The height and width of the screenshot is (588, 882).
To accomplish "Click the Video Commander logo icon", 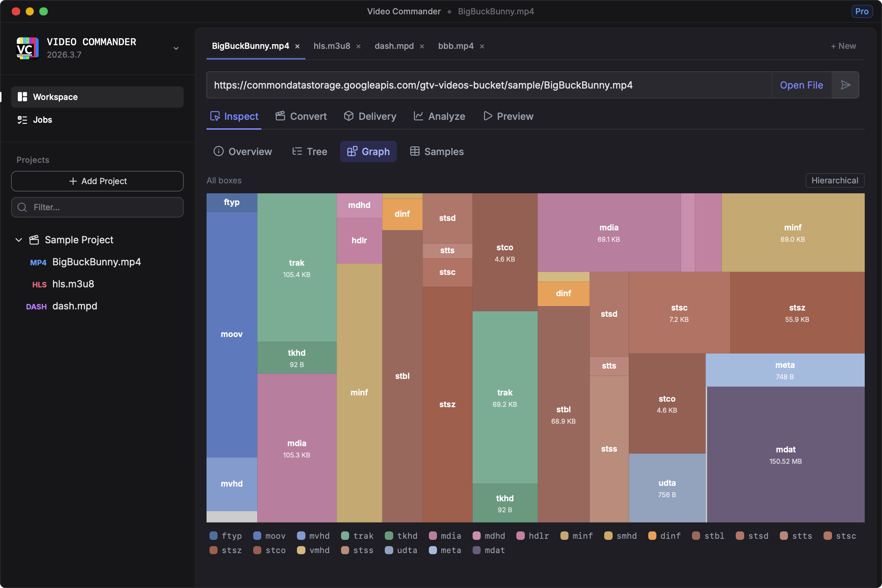I will click(x=27, y=48).
